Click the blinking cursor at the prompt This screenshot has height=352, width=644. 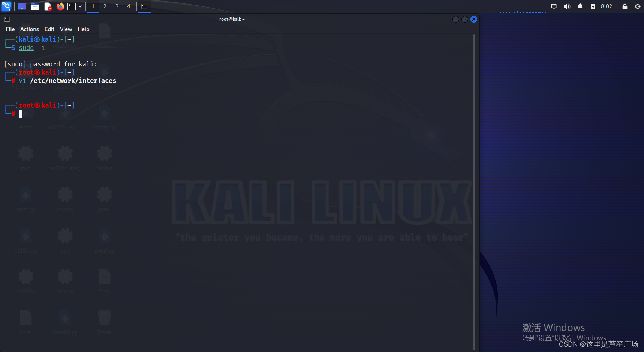tap(21, 114)
